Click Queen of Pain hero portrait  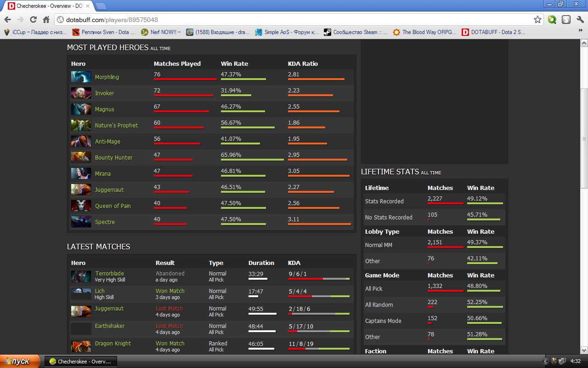tap(81, 206)
